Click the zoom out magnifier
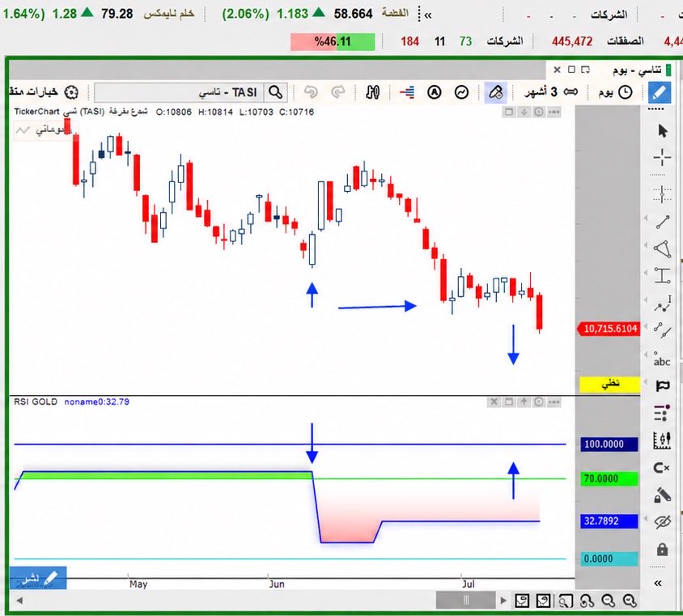The height and width of the screenshot is (616, 683). click(608, 601)
